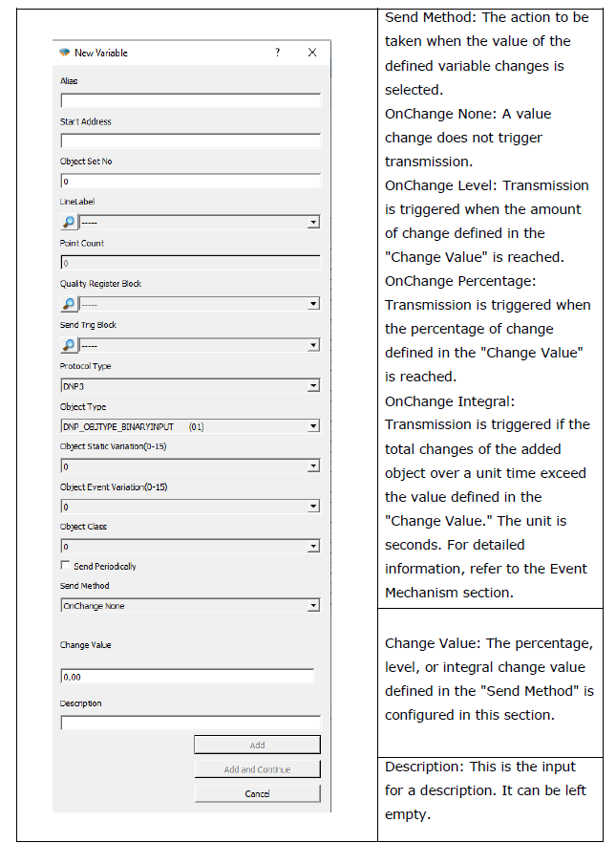
Task: Click into the Start Address input
Action: [190, 141]
